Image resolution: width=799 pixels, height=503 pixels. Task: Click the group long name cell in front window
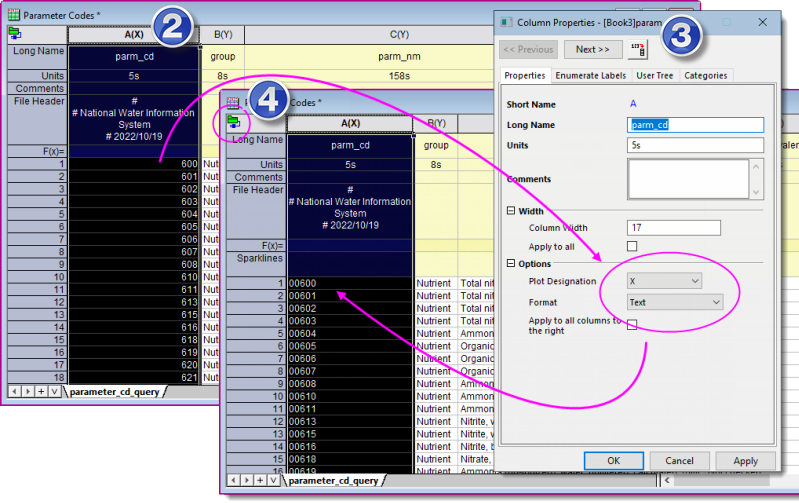pos(436,145)
